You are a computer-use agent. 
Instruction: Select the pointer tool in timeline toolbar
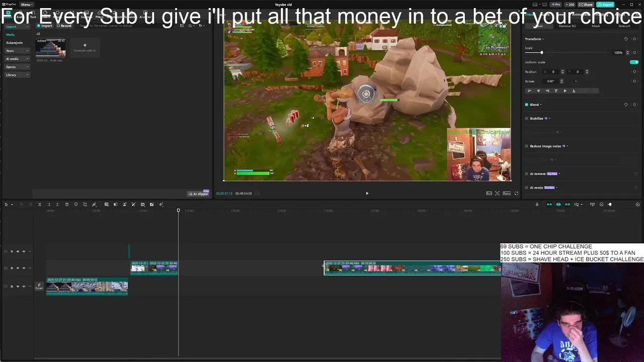click(6, 204)
